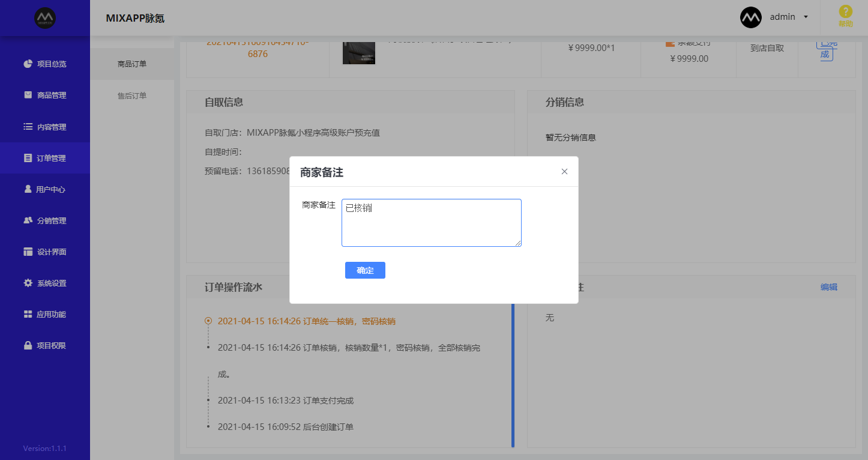Click the 预留电话 phone line
The height and width of the screenshot is (460, 868).
point(247,171)
